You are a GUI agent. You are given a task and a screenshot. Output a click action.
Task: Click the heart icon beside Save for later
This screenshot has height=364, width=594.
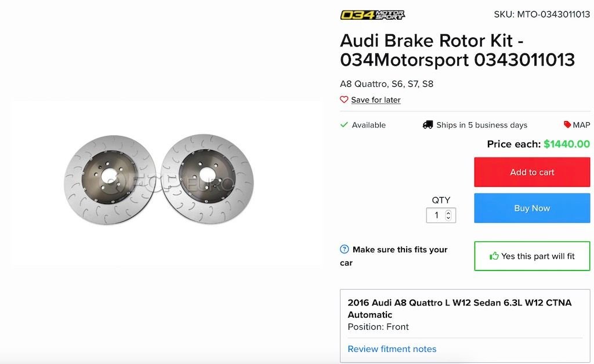point(344,100)
